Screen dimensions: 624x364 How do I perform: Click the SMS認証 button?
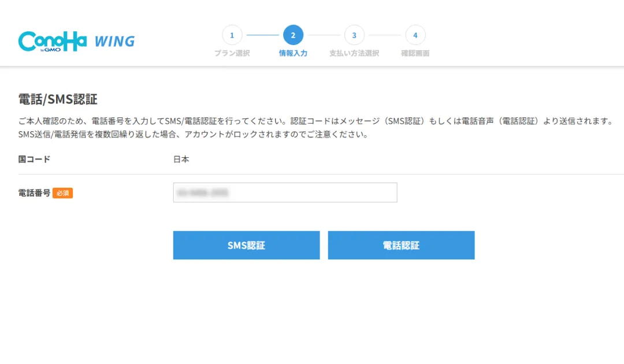click(x=246, y=245)
